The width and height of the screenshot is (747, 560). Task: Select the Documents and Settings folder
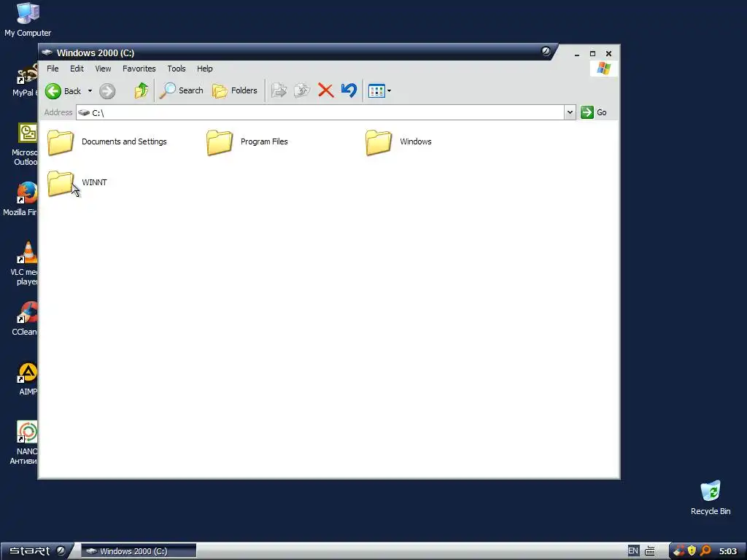coord(107,142)
